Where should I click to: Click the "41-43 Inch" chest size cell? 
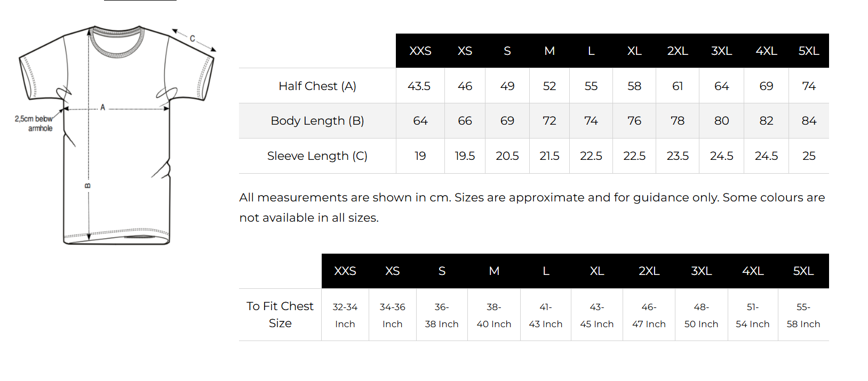point(545,315)
